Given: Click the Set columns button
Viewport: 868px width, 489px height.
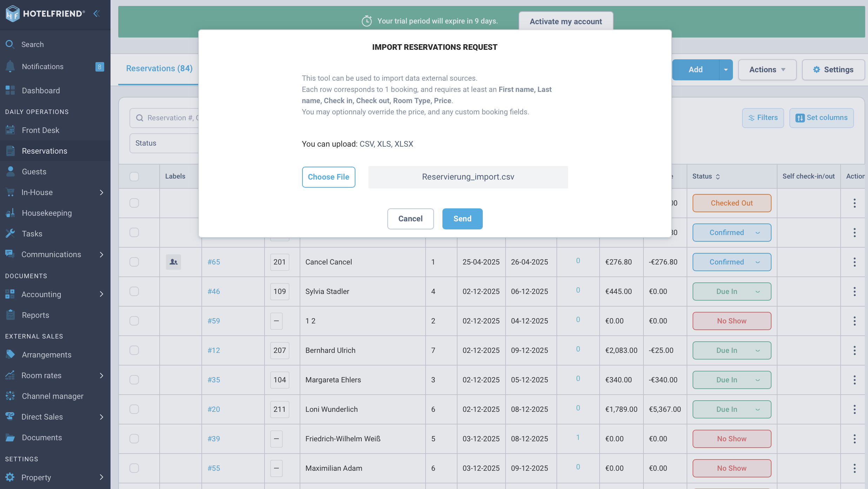Looking at the screenshot, I should tap(821, 118).
